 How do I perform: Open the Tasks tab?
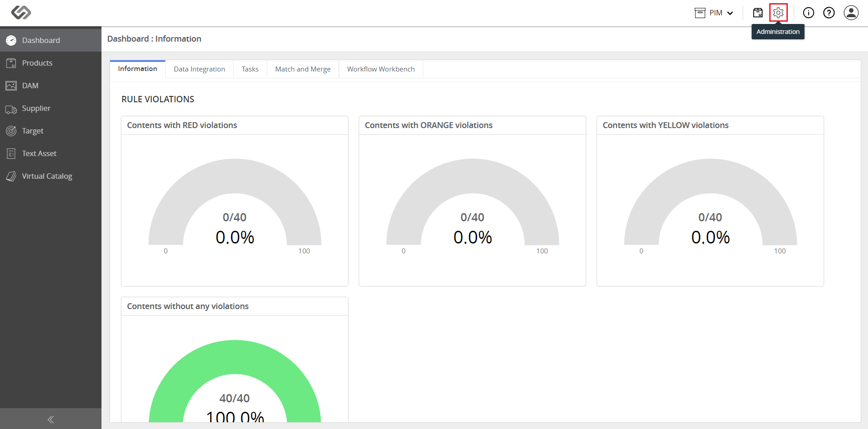pos(250,69)
